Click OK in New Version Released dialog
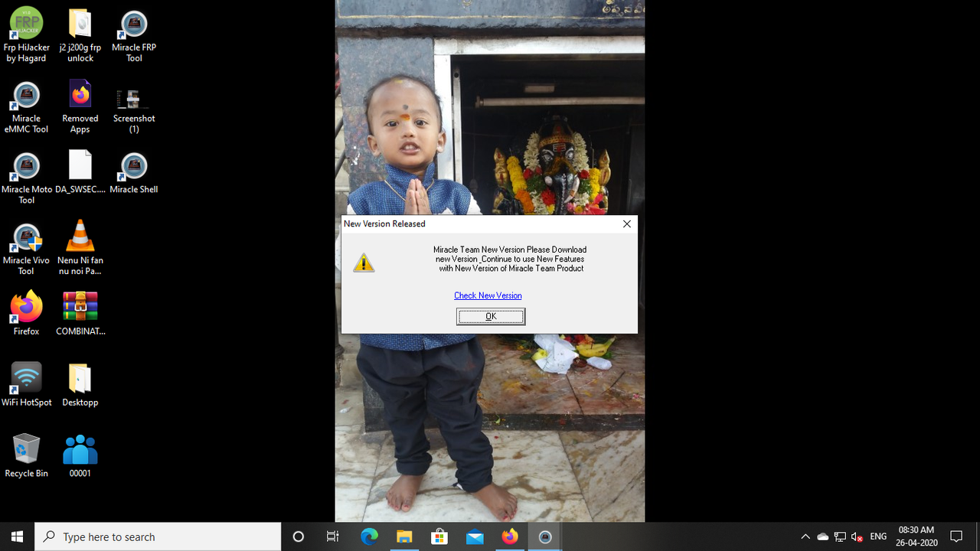This screenshot has height=551, width=980. pos(491,316)
